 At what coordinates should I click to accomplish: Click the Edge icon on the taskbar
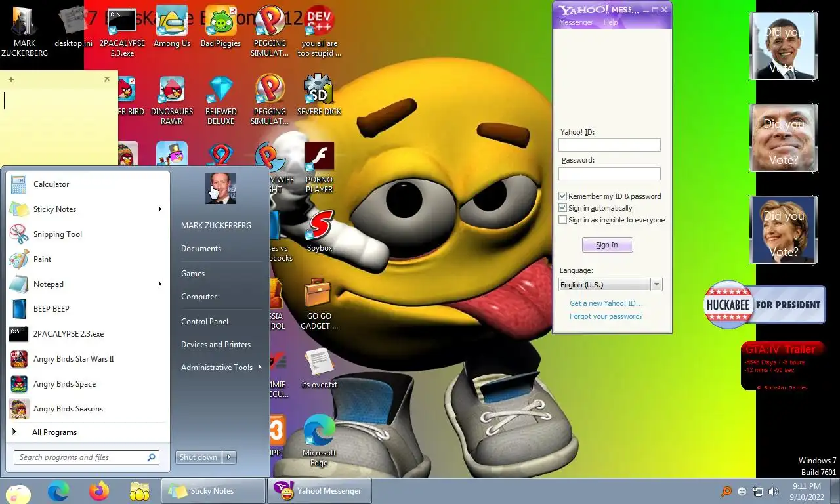58,491
